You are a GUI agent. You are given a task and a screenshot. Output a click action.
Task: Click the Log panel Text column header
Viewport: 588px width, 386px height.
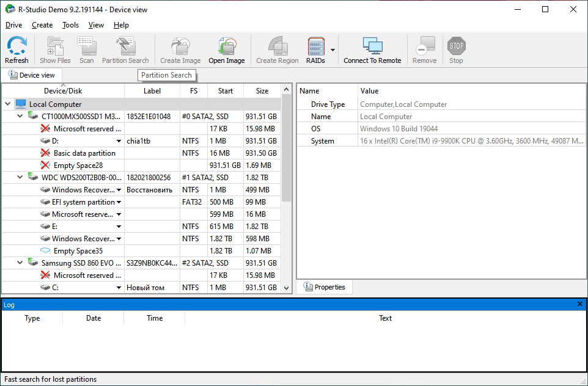coord(385,318)
